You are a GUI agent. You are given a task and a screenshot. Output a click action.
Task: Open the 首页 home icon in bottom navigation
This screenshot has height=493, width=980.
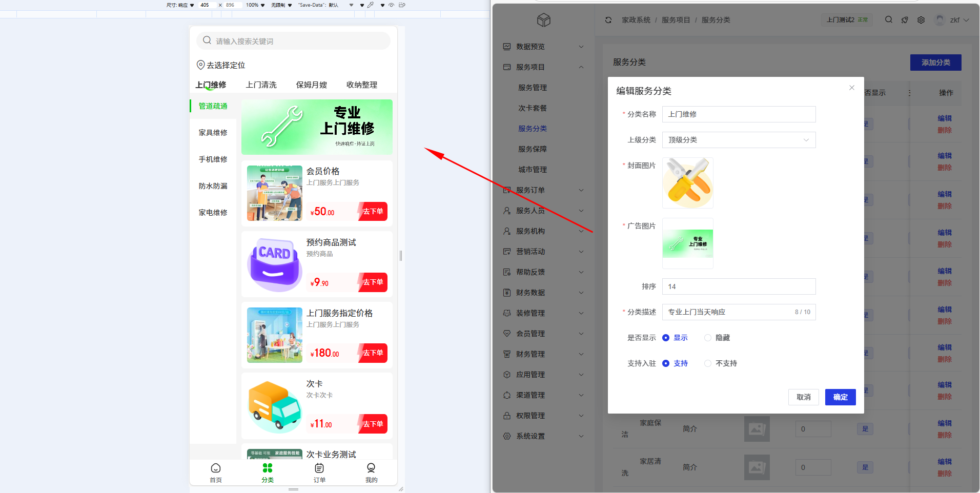pyautogui.click(x=216, y=468)
